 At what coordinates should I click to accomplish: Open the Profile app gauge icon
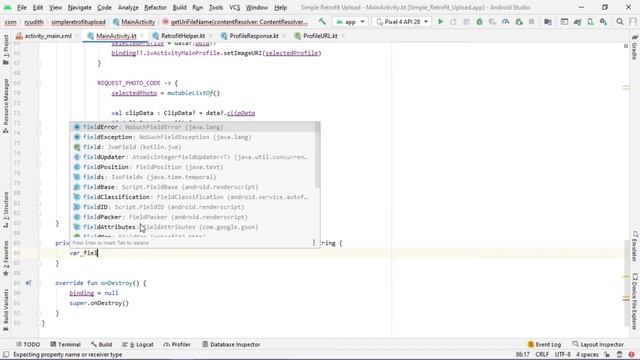(x=505, y=22)
